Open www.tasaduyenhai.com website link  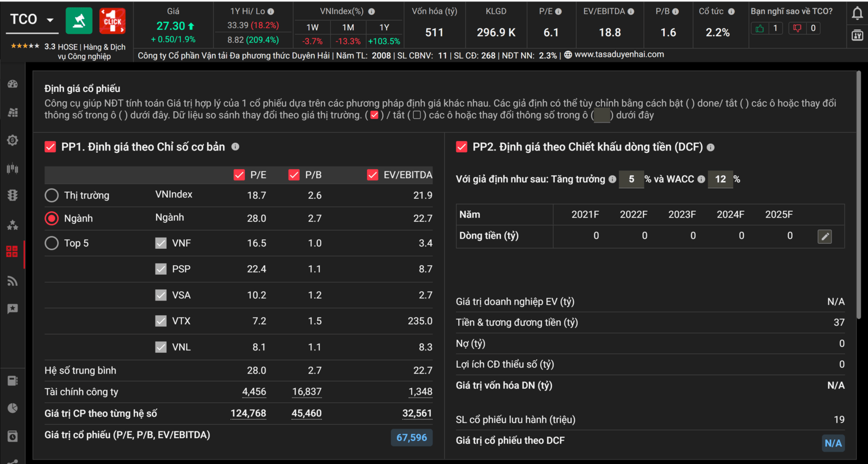(619, 54)
